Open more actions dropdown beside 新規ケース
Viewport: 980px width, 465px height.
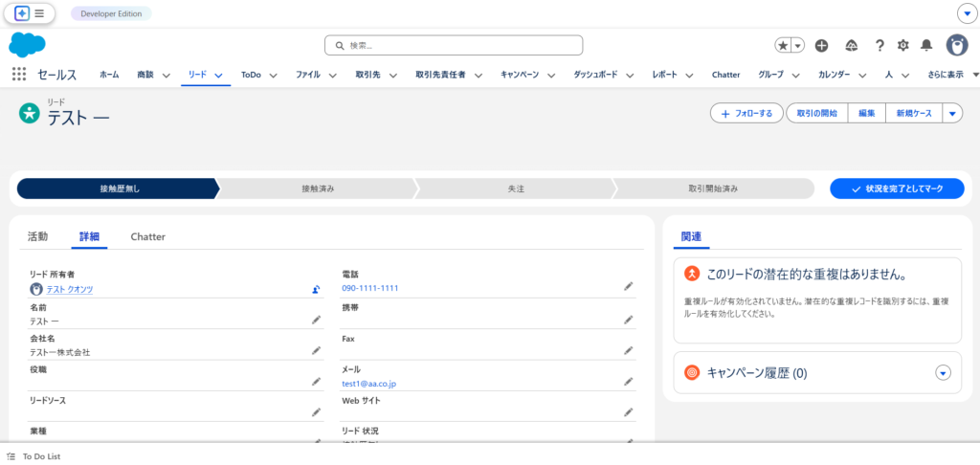[x=951, y=113]
